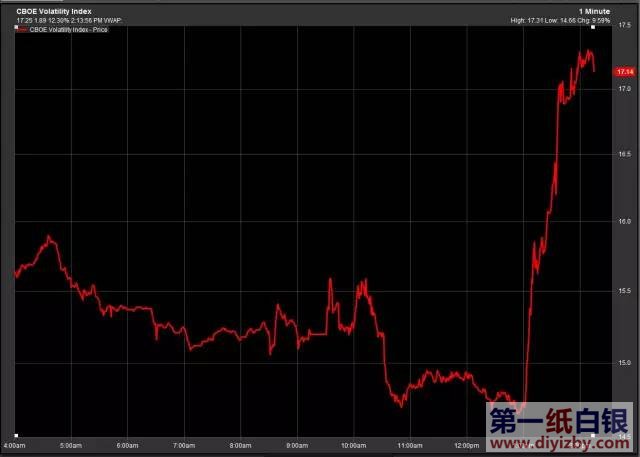Screen dimensions: 640x457
Task: Click the top-left white corner handle
Action: point(16,26)
